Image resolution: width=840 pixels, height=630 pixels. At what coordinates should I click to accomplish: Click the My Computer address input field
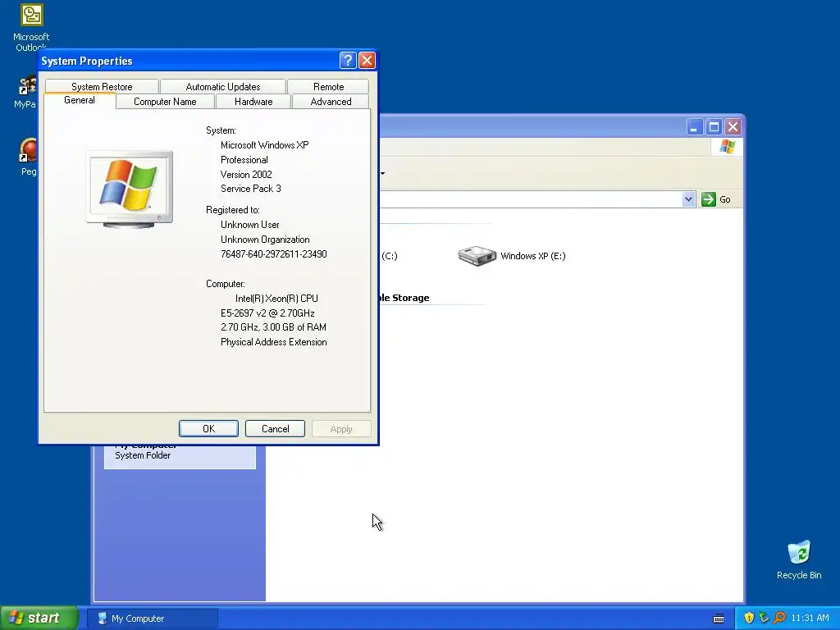click(531, 199)
